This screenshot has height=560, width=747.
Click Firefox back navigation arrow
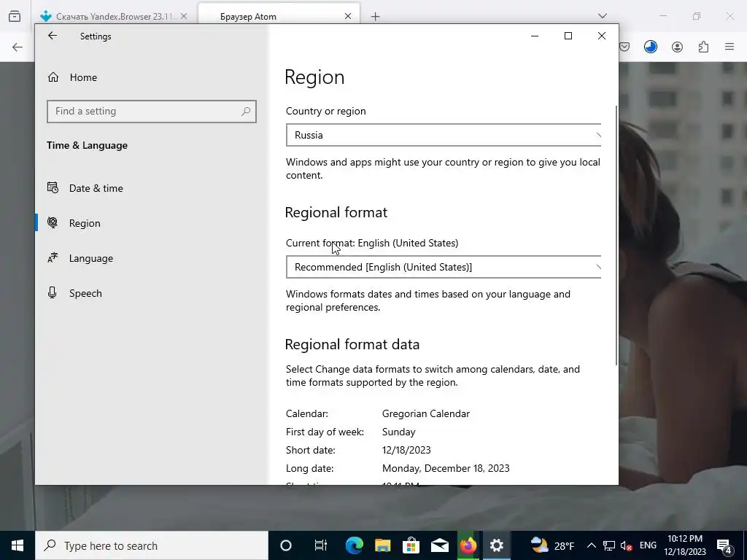[18, 47]
